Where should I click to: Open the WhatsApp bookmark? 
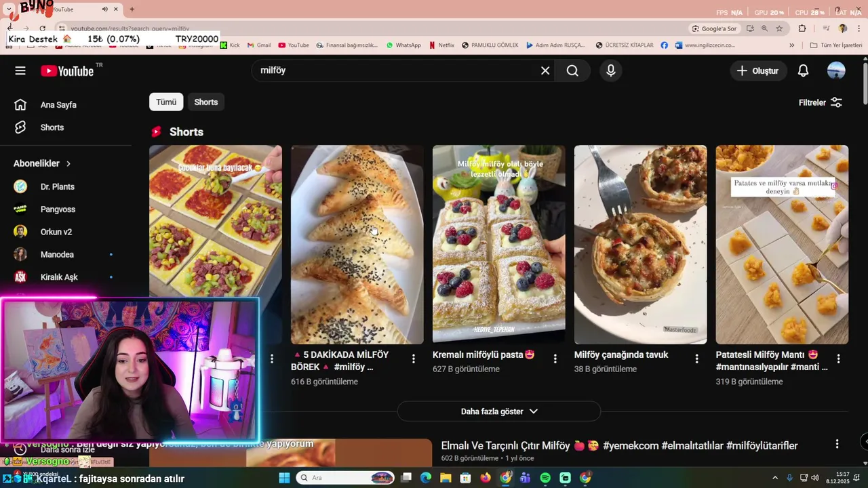(403, 45)
